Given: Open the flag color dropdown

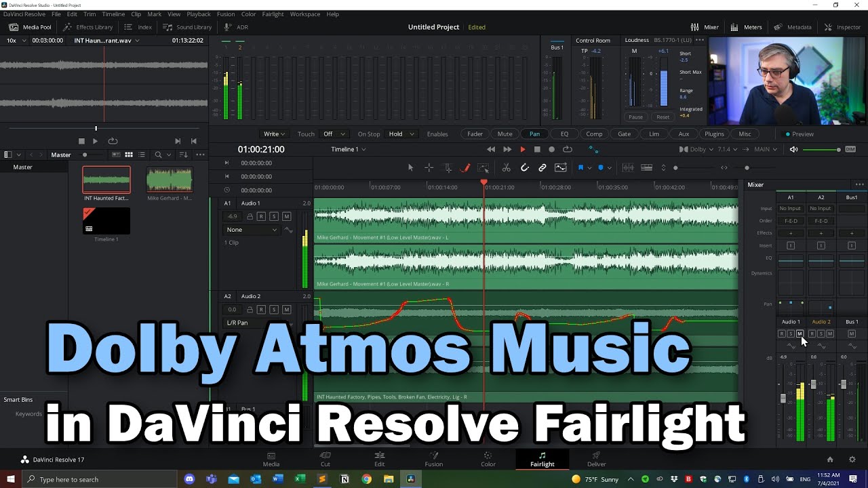Looking at the screenshot, I should [589, 167].
